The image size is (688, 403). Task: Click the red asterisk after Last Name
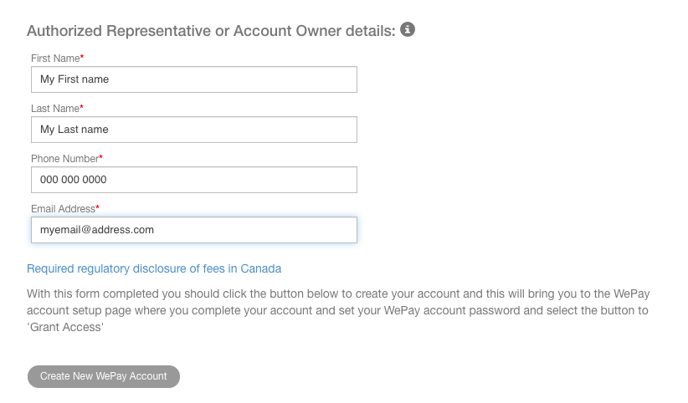81,108
